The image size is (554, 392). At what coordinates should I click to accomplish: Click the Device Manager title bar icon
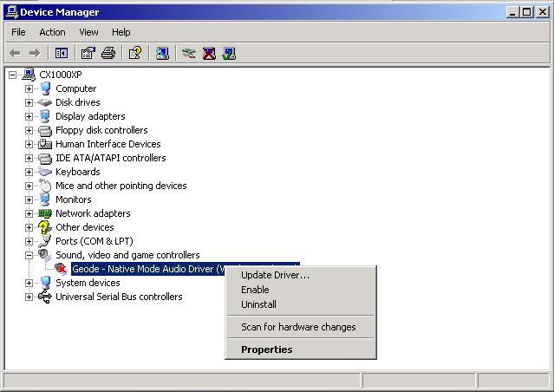pyautogui.click(x=11, y=12)
